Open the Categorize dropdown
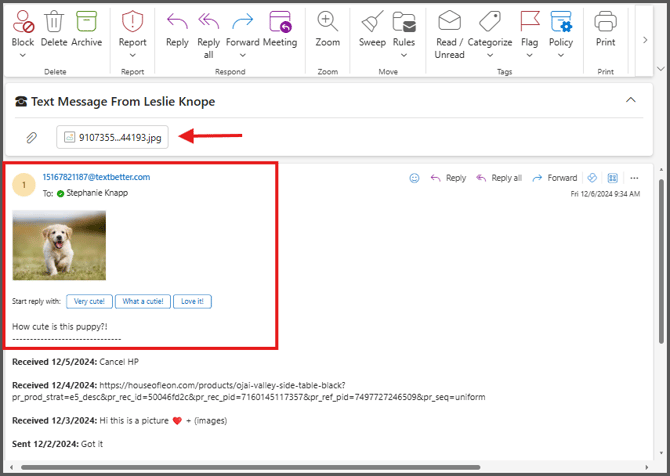Image resolution: width=670 pixels, height=476 pixels. point(489,55)
